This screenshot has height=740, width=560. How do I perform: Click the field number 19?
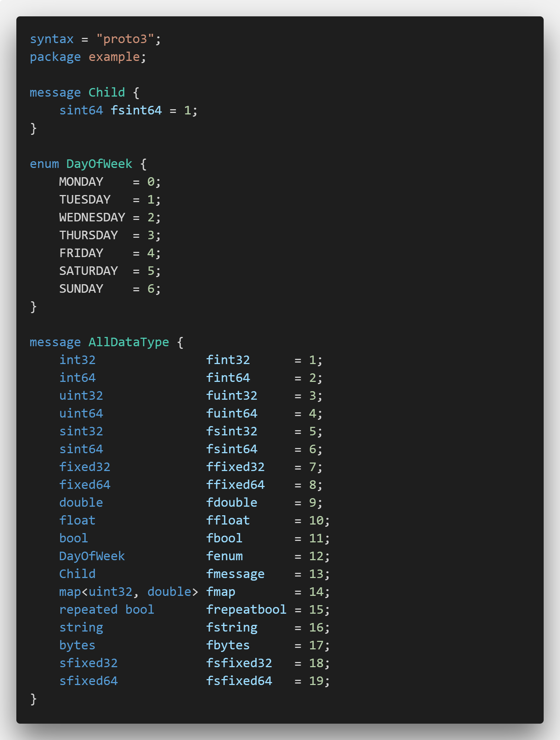coord(316,681)
